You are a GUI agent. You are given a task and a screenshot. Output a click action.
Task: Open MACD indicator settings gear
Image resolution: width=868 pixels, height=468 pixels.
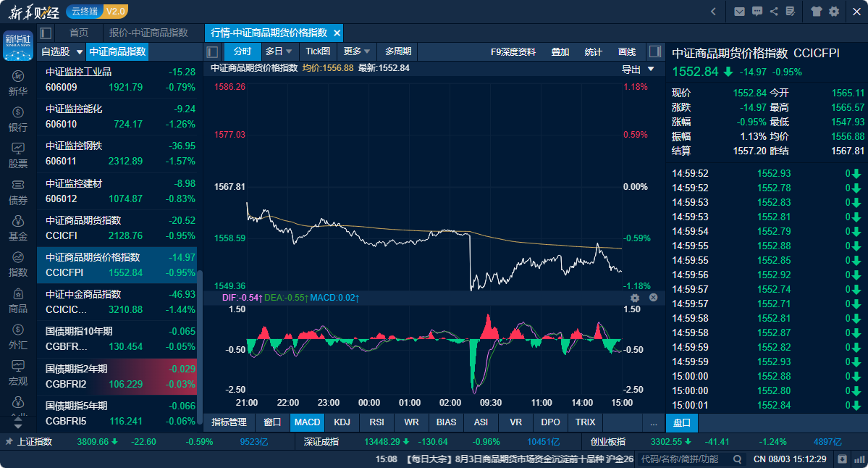[x=634, y=298]
